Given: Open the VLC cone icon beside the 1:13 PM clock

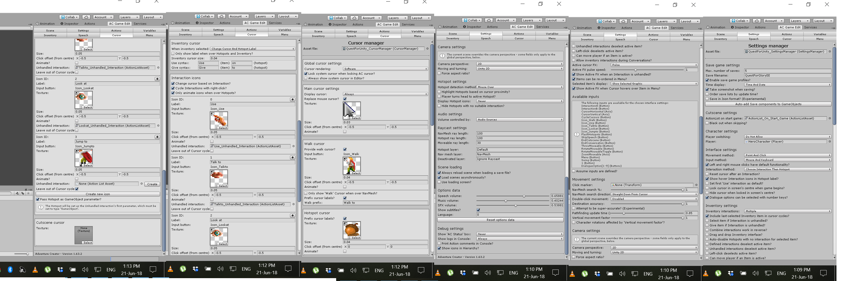Looking at the screenshot, I should point(35,270).
